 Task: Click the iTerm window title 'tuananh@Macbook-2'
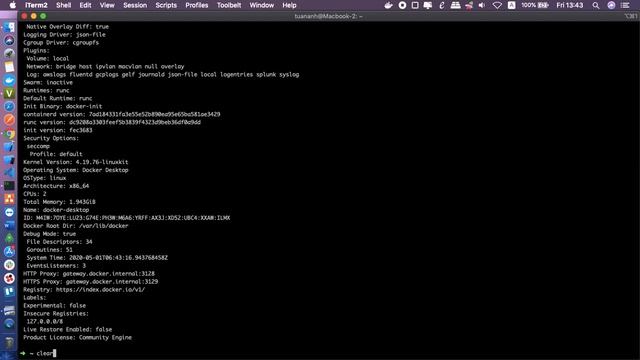click(328, 16)
